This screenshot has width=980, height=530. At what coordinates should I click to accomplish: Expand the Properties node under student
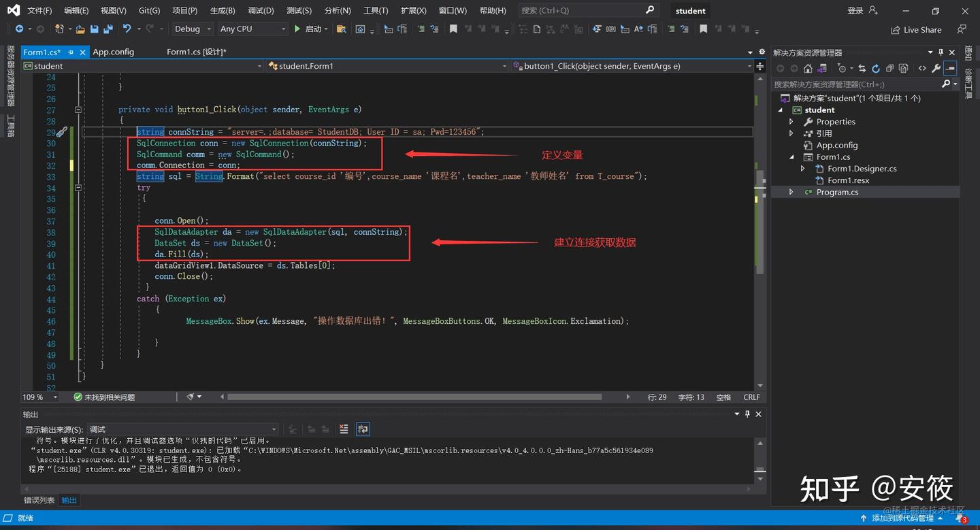click(791, 121)
